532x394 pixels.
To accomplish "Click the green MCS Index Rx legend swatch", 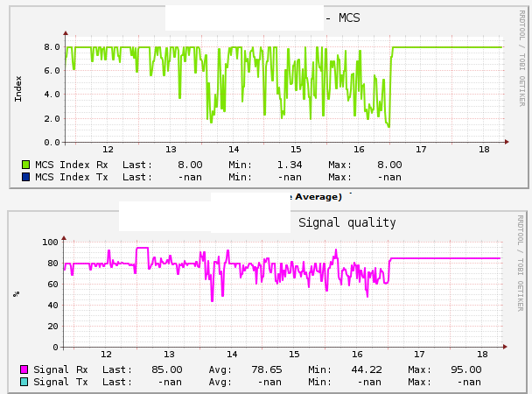I will tap(25, 165).
